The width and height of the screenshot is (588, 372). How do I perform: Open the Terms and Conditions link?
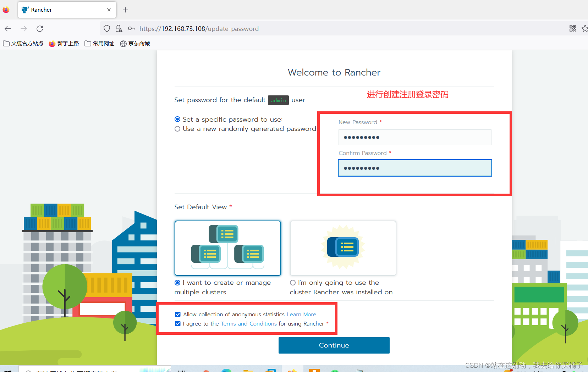(x=249, y=324)
